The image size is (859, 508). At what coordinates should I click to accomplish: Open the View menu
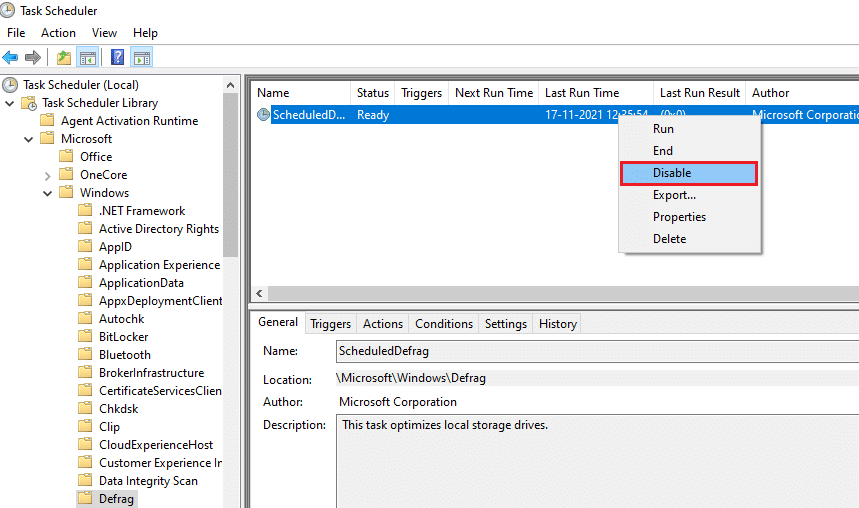coord(104,33)
